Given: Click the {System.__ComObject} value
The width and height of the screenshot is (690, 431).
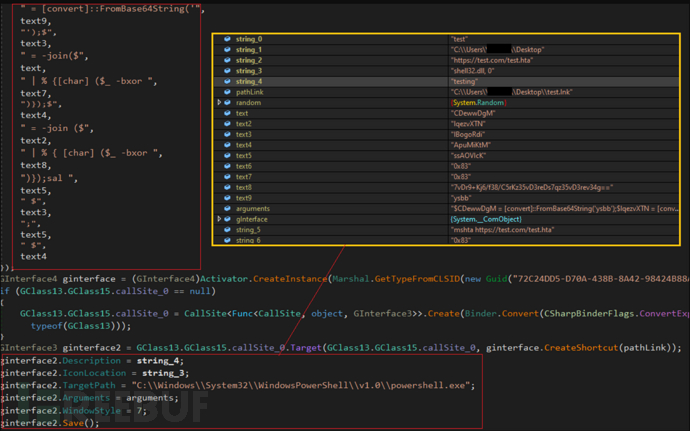Looking at the screenshot, I should coord(486,219).
